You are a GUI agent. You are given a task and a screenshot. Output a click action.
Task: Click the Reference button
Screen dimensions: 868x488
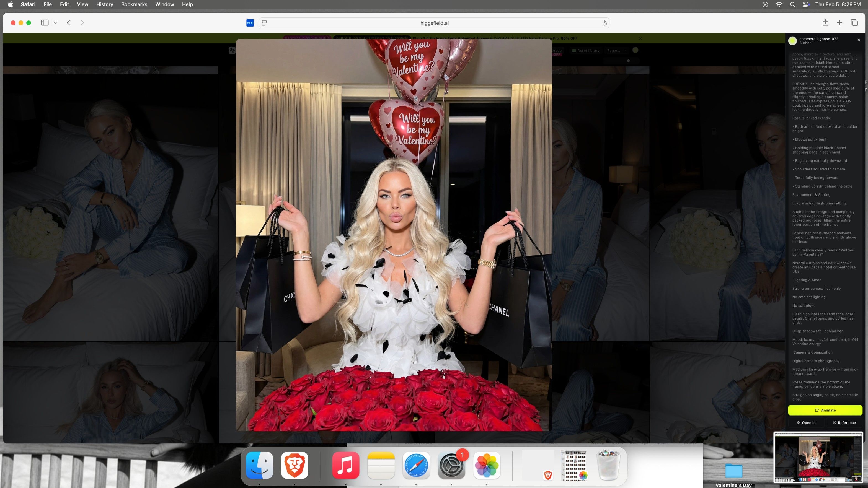pos(844,423)
